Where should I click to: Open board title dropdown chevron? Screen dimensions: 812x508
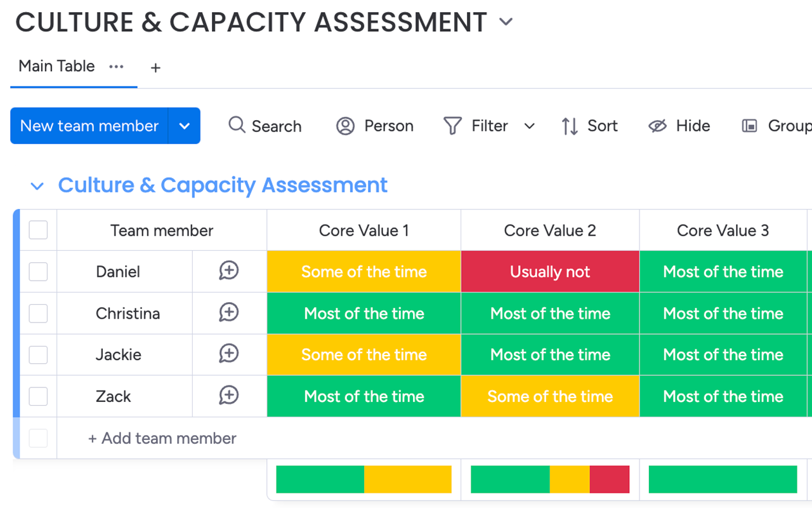click(x=506, y=22)
